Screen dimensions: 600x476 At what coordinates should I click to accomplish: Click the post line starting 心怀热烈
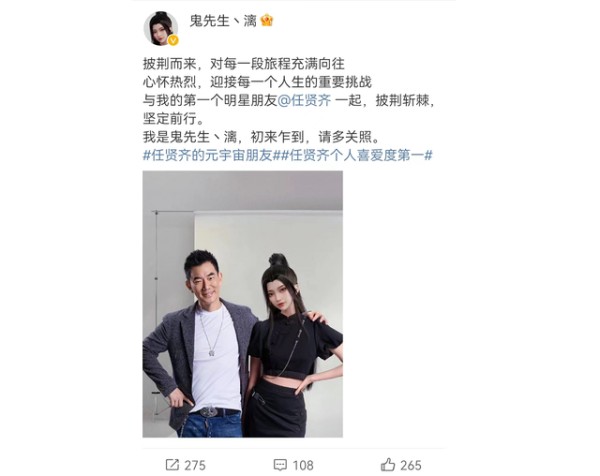(257, 82)
